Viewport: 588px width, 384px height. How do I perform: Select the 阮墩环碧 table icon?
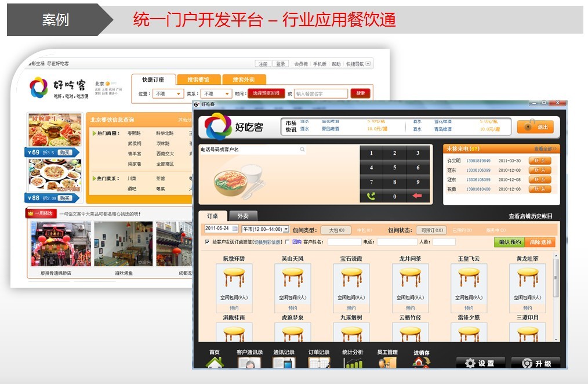[x=234, y=278]
